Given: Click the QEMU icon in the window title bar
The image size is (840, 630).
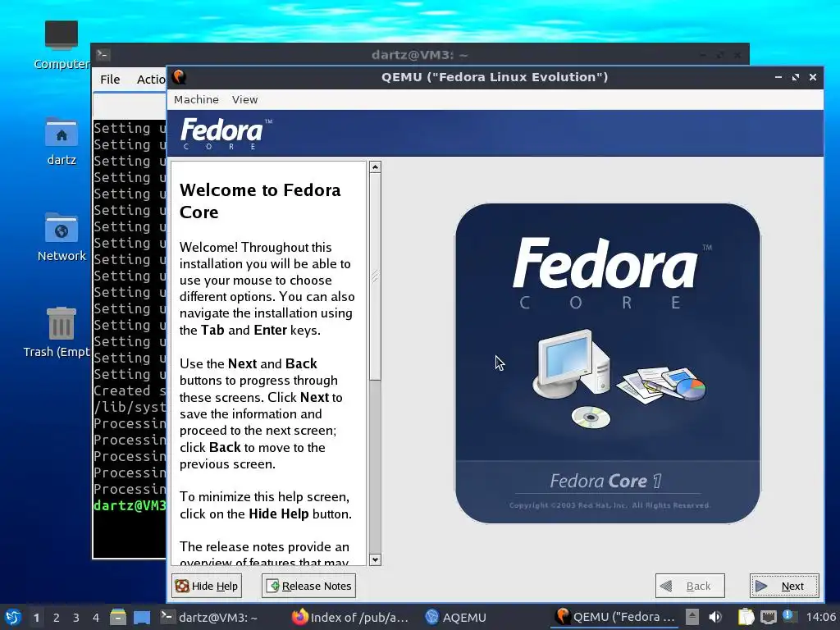Looking at the screenshot, I should pos(179,76).
